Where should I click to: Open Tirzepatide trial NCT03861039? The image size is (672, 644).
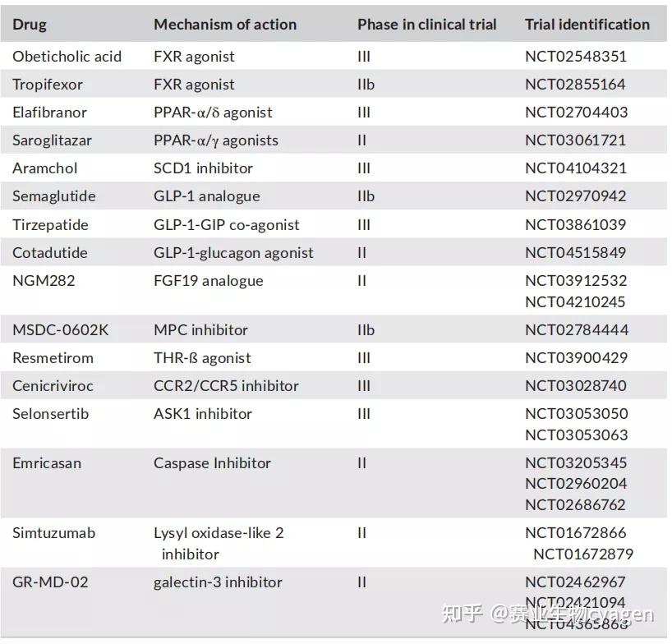pyautogui.click(x=575, y=225)
